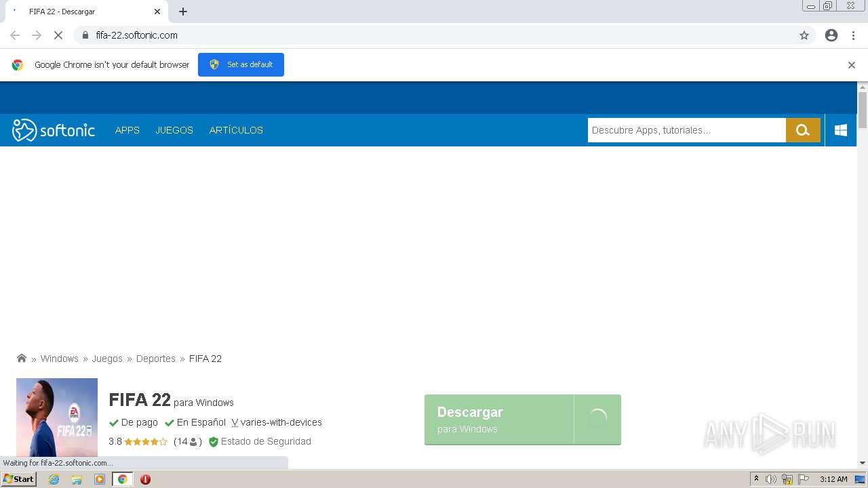Open the Action Center flag icon

pyautogui.click(x=804, y=479)
